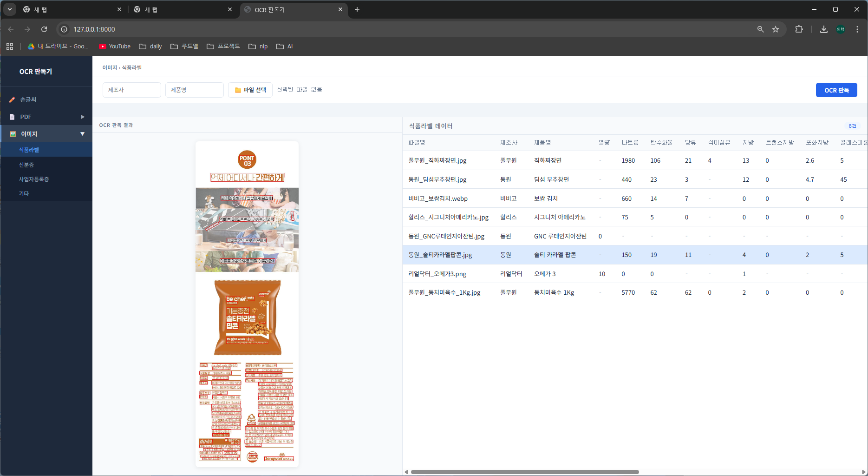Open the browser extensions puzzle icon
Screen dimensions: 868x476
pos(799,29)
